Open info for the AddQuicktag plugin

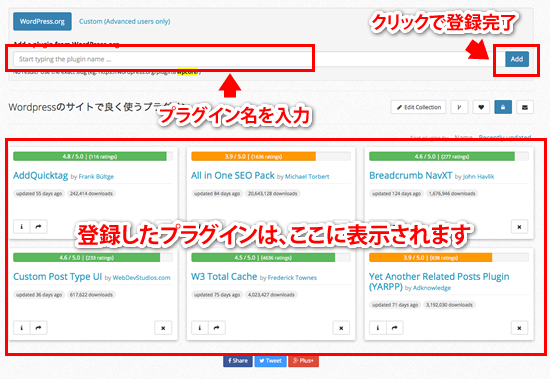pyautogui.click(x=21, y=227)
